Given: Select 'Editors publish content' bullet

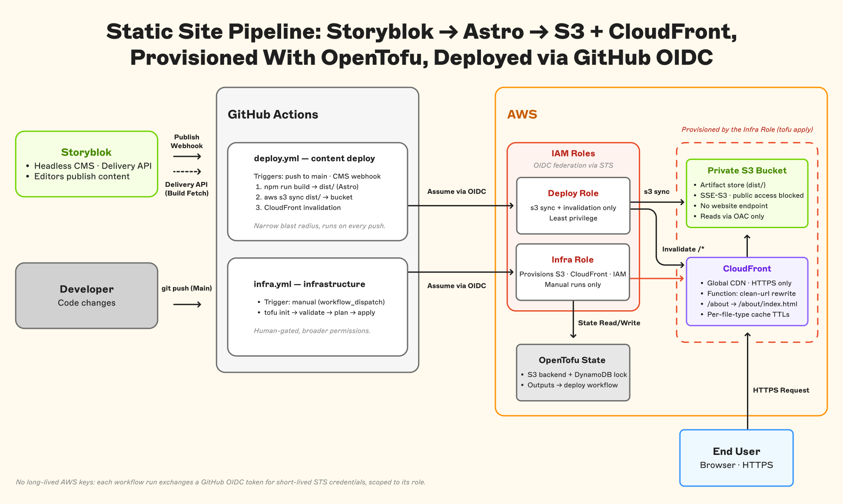Looking at the screenshot, I should [82, 176].
